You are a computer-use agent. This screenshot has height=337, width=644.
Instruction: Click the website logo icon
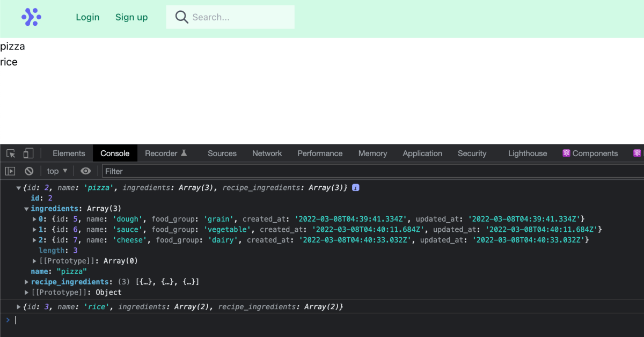(31, 17)
